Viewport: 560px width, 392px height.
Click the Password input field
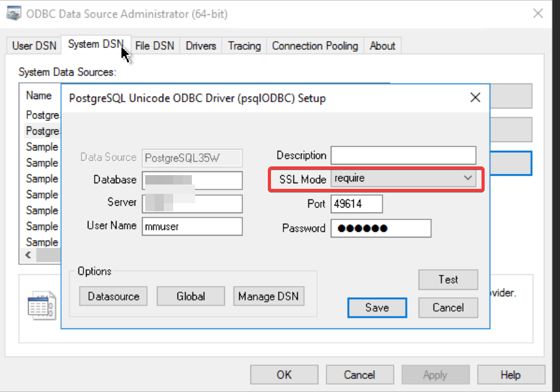point(381,228)
